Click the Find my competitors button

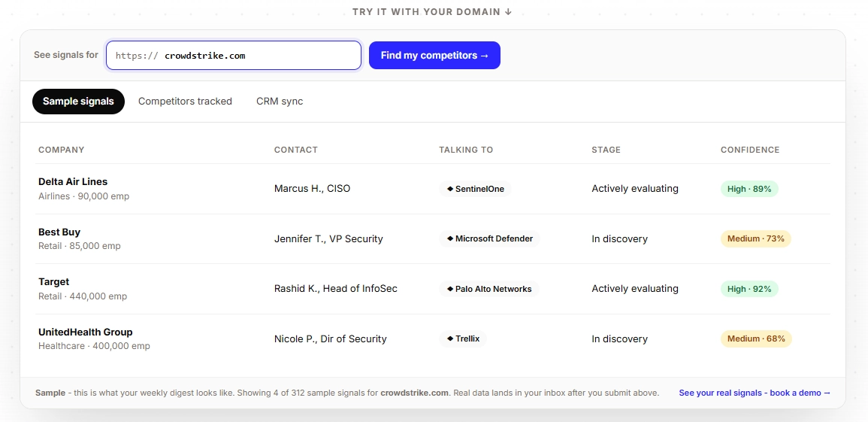(434, 56)
